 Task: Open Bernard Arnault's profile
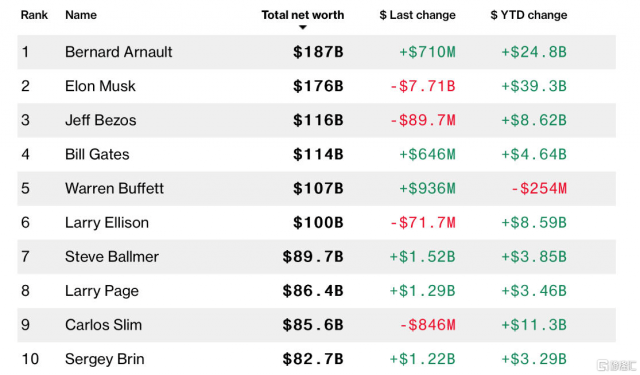tap(118, 52)
